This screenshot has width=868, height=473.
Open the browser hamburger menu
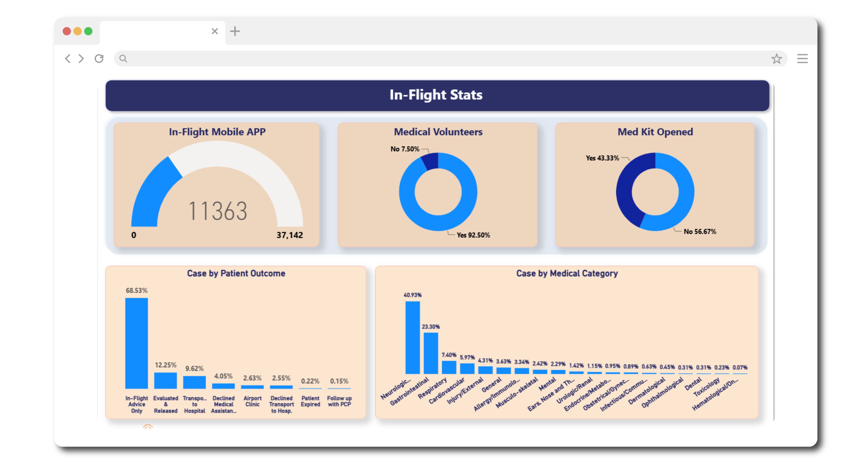tap(802, 59)
